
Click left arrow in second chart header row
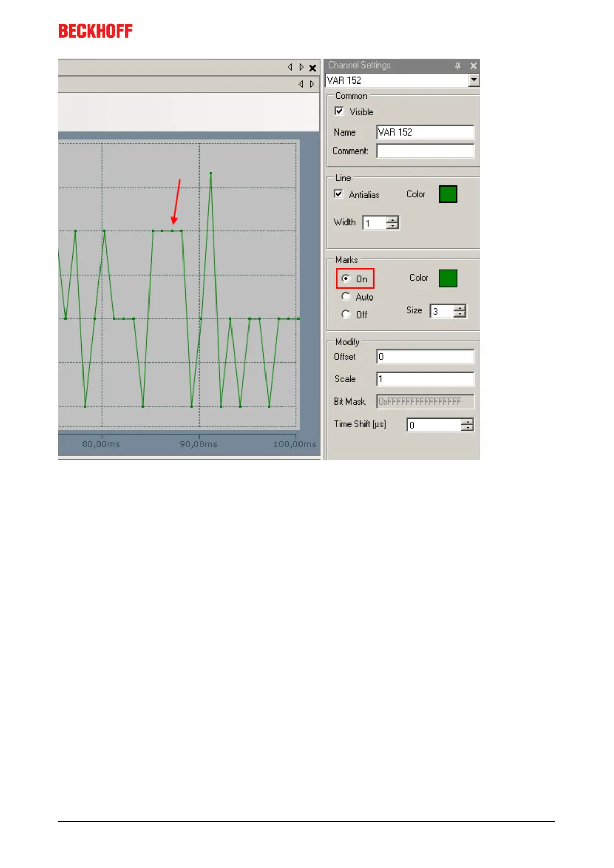tap(301, 84)
